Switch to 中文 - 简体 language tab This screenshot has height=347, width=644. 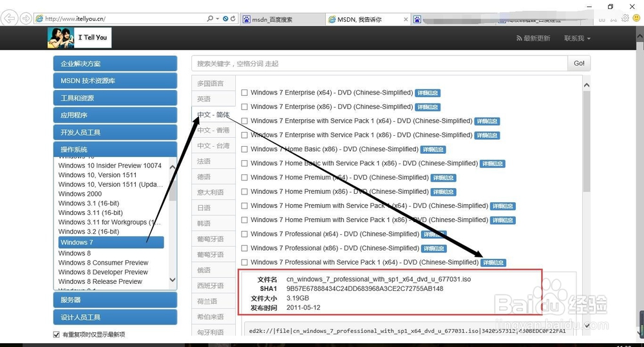(x=214, y=115)
